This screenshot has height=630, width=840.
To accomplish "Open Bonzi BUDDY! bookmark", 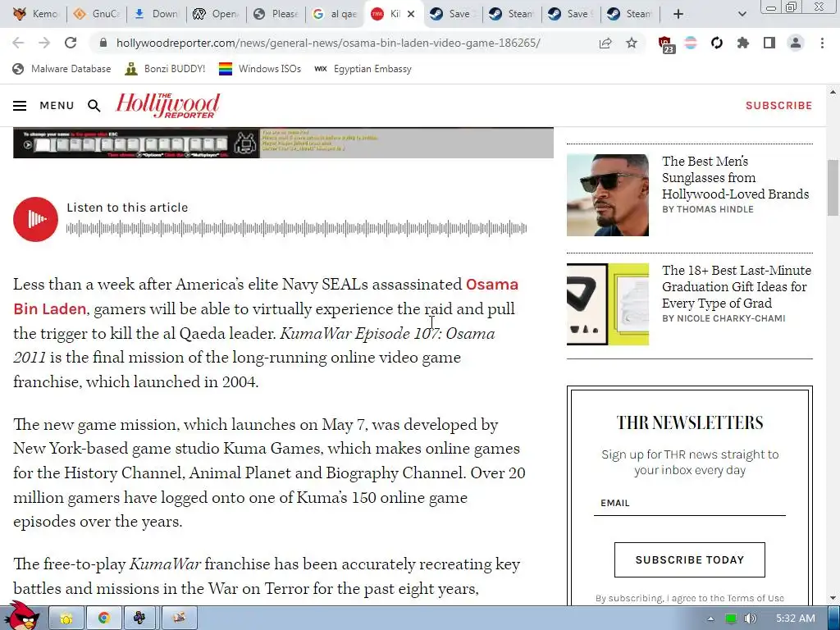I will tap(164, 69).
